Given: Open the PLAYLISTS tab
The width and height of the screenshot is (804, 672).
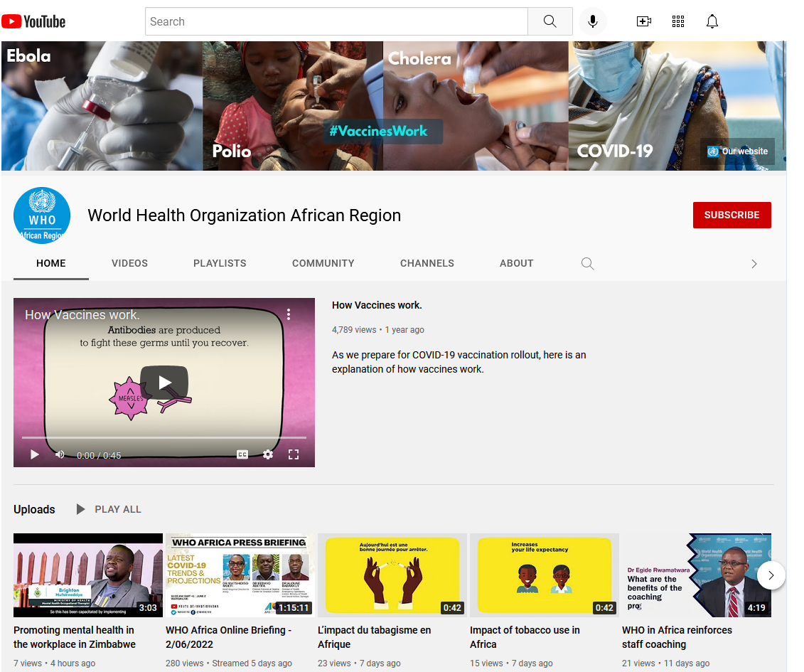Looking at the screenshot, I should (x=220, y=263).
